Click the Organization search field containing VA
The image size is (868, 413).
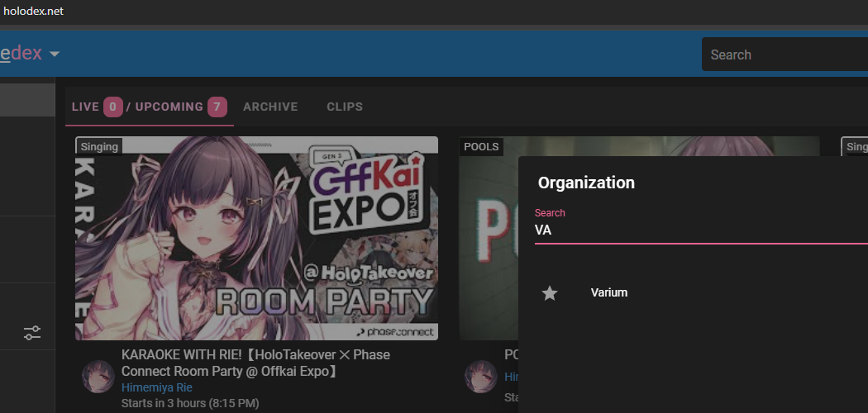click(x=701, y=230)
